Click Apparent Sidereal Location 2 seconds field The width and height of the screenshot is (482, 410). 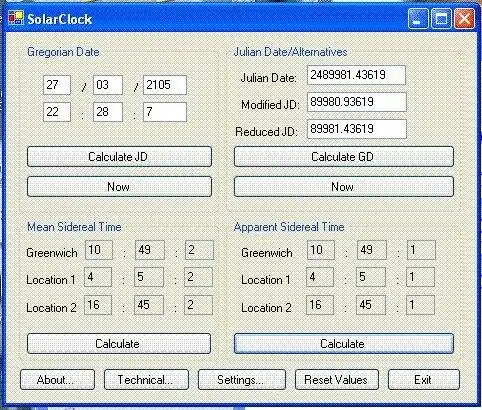click(420, 305)
